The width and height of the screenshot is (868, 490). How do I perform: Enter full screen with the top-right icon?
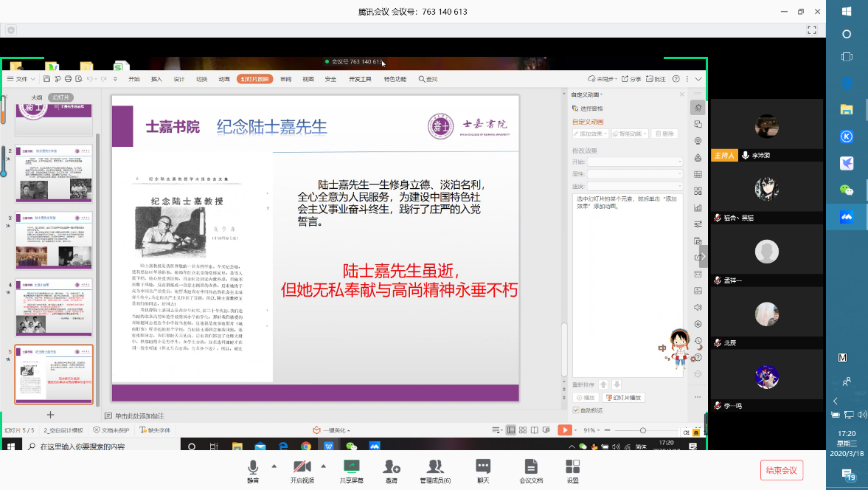812,30
